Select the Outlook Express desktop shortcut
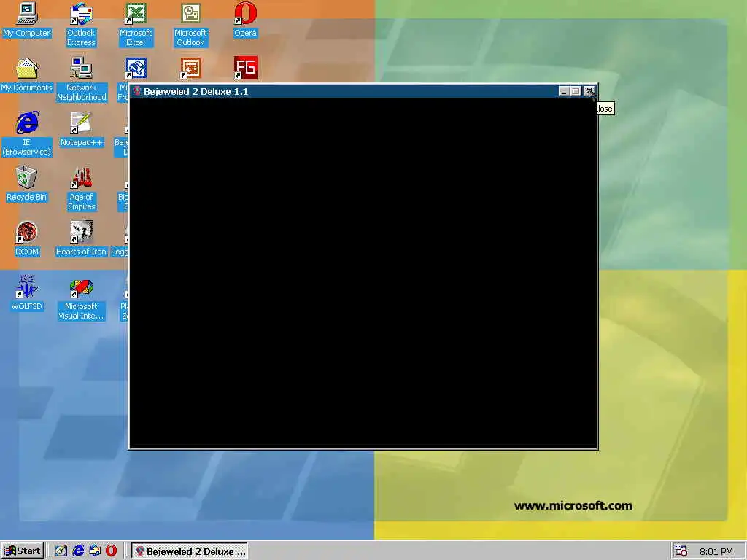Image resolution: width=747 pixels, height=560 pixels. click(81, 25)
